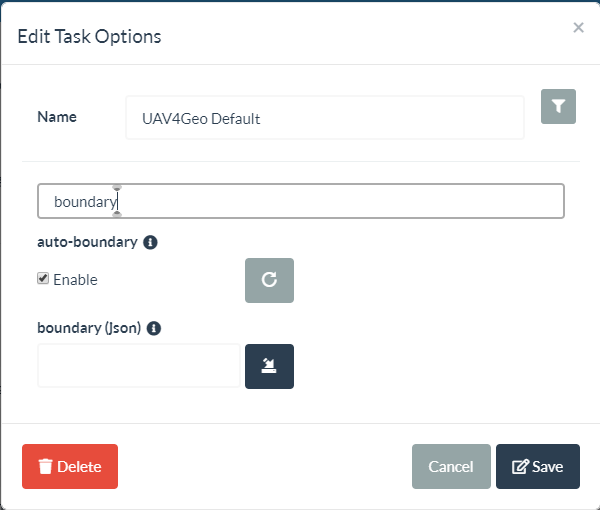Click the edit icon on Save button
This screenshot has width=600, height=510.
pyautogui.click(x=520, y=467)
